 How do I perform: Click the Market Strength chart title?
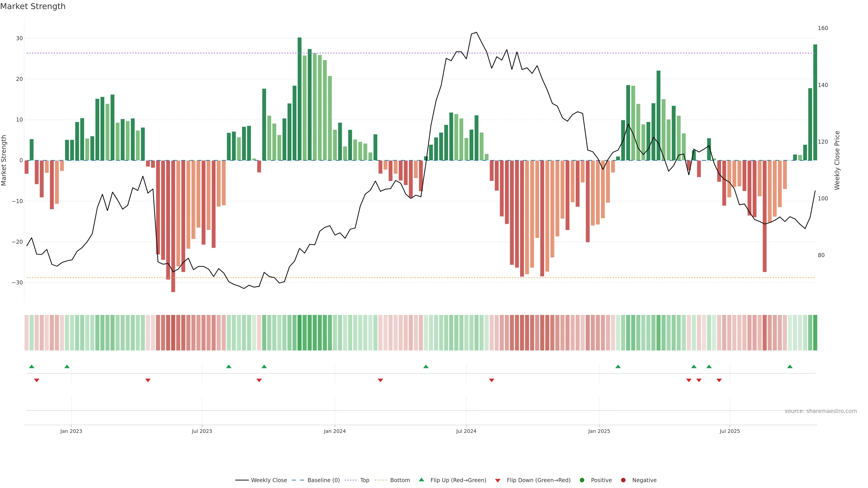[33, 6]
